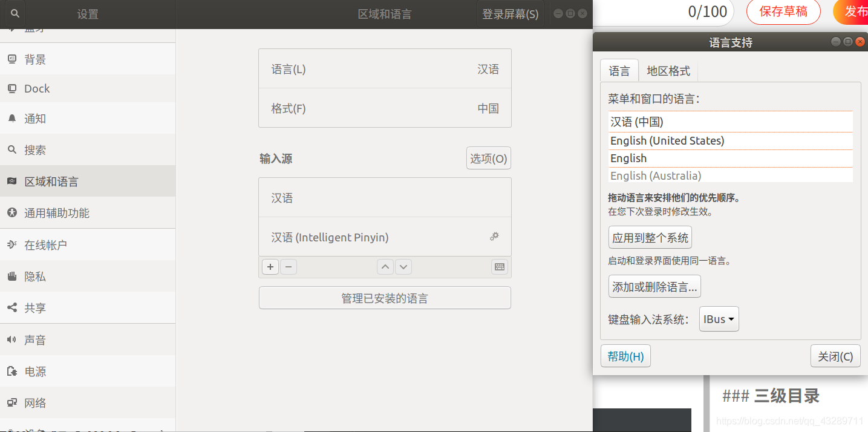Click 管理已安装的语言 button
The width and height of the screenshot is (868, 432).
[385, 297]
